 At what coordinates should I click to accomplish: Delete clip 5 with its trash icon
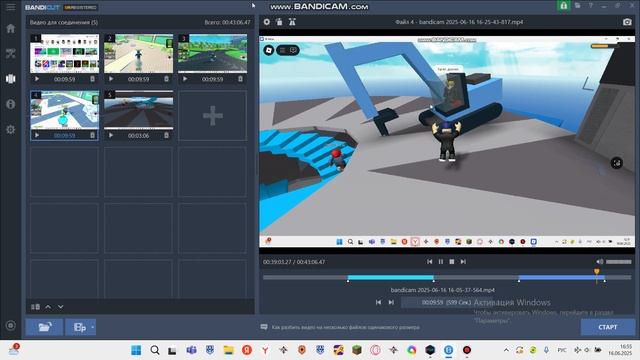(x=166, y=135)
